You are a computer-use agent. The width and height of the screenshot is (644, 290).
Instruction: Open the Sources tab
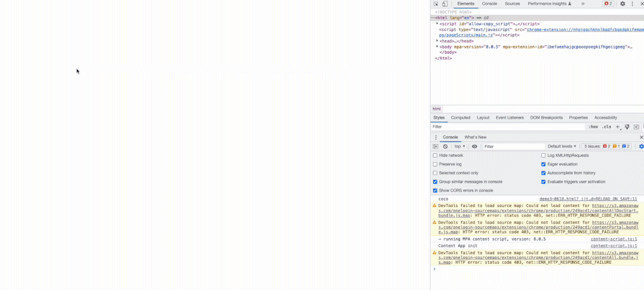(x=513, y=4)
